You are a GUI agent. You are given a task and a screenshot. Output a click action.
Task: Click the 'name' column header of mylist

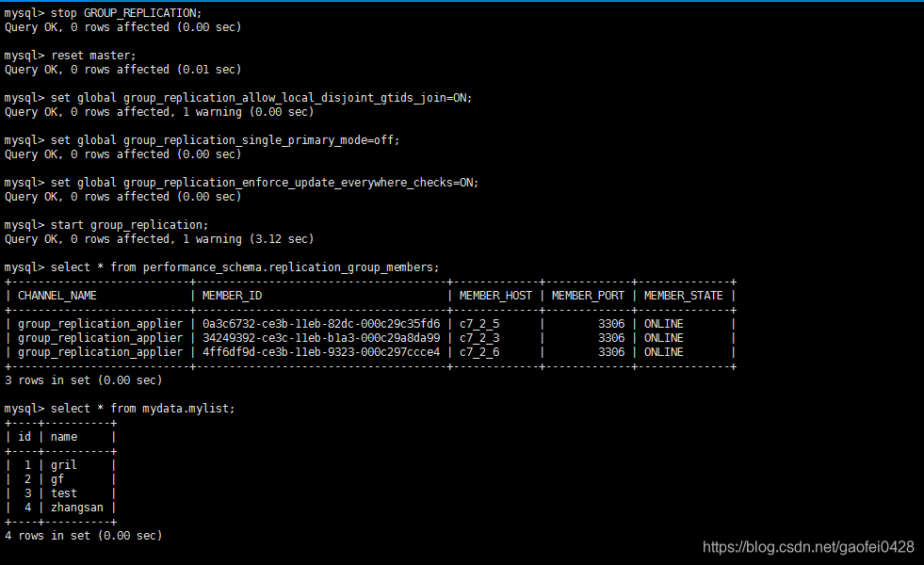64,437
